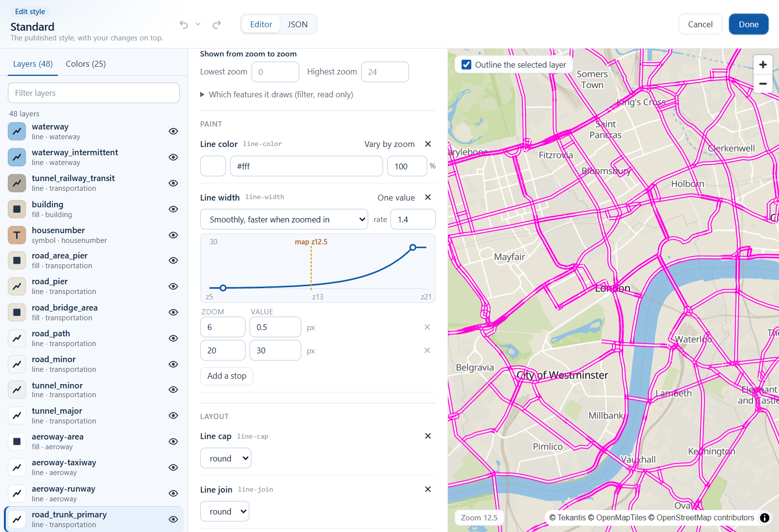Switch to the JSON view tab

pyautogui.click(x=297, y=24)
